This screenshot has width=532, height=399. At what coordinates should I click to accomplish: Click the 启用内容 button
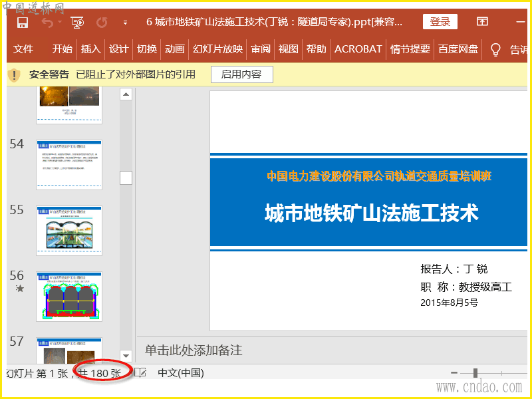pyautogui.click(x=242, y=74)
